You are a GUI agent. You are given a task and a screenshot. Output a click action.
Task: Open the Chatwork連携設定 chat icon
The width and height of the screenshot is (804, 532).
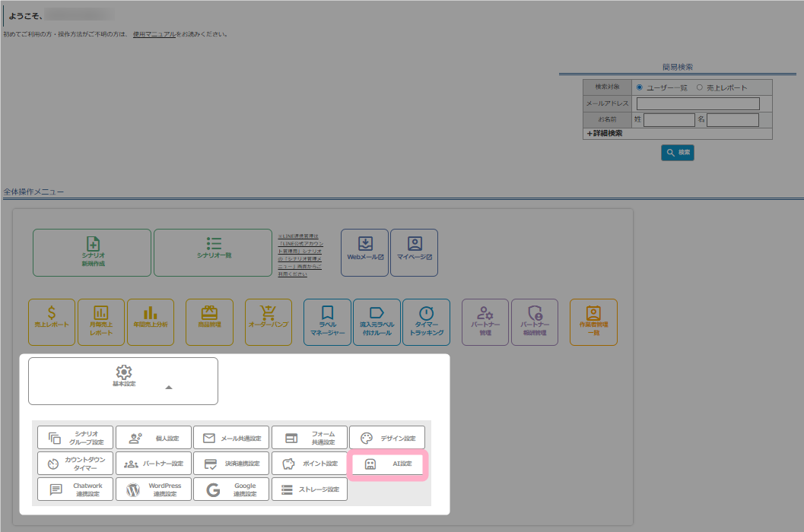(x=56, y=490)
